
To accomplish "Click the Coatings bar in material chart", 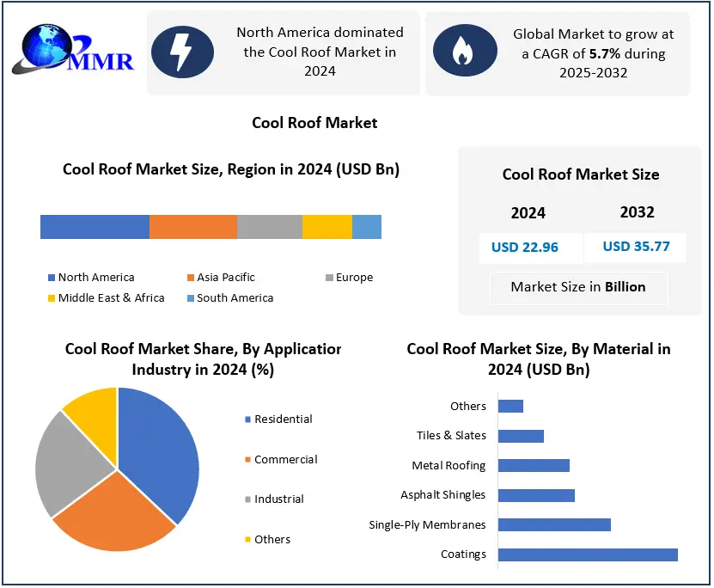I will [x=588, y=554].
